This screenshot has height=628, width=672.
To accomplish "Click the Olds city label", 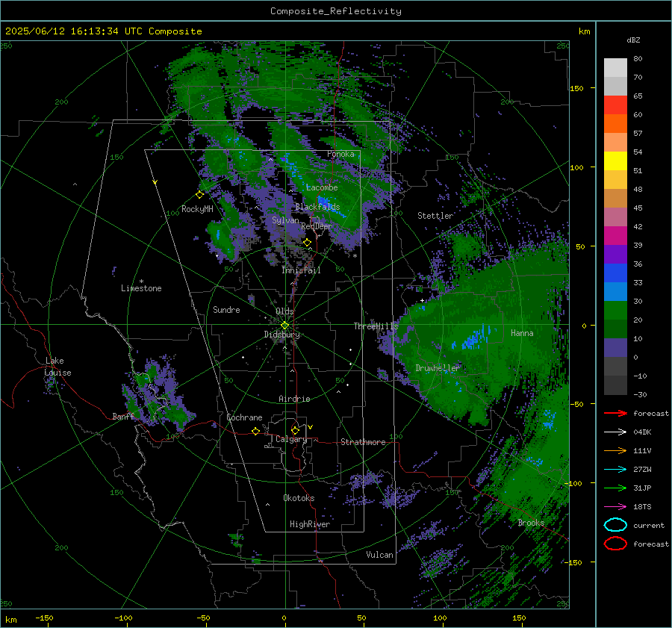I will [x=284, y=311].
